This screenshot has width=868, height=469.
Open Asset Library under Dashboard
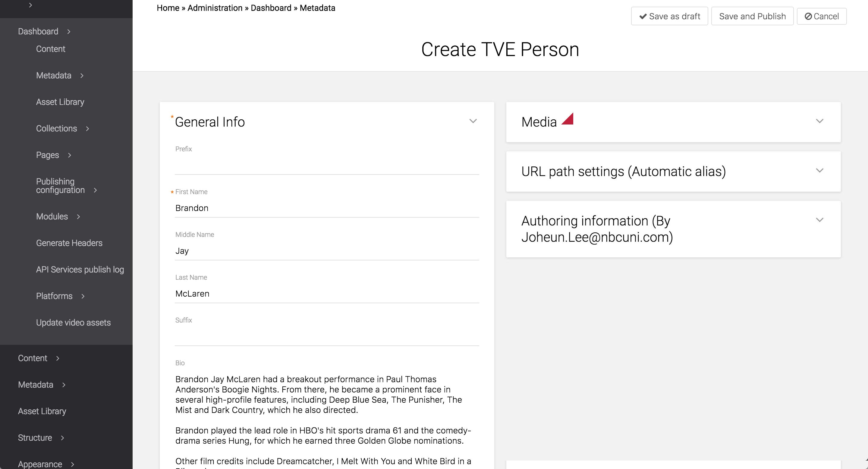click(x=60, y=102)
